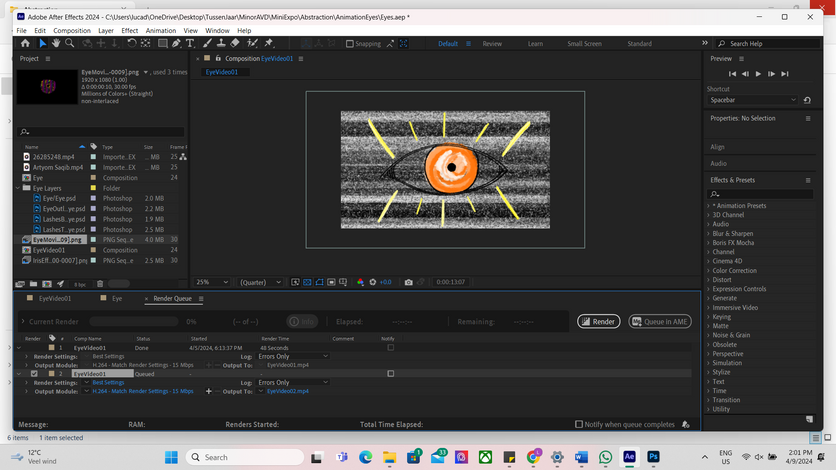The height and width of the screenshot is (470, 836).
Task: Click the Render button
Action: pos(598,321)
